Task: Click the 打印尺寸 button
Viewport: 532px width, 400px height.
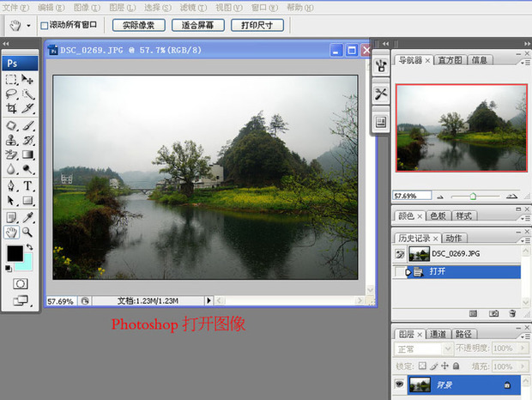Action: coord(257,26)
